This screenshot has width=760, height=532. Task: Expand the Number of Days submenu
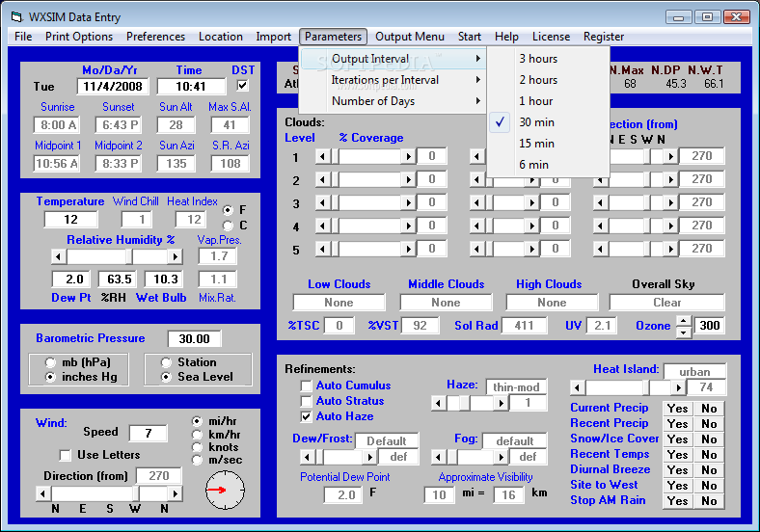coord(393,101)
